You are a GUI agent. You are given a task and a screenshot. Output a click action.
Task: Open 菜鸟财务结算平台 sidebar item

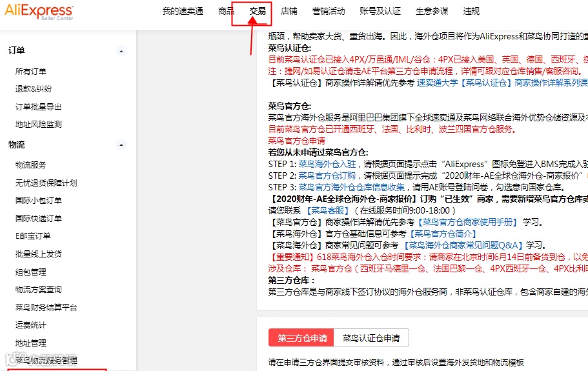click(46, 307)
